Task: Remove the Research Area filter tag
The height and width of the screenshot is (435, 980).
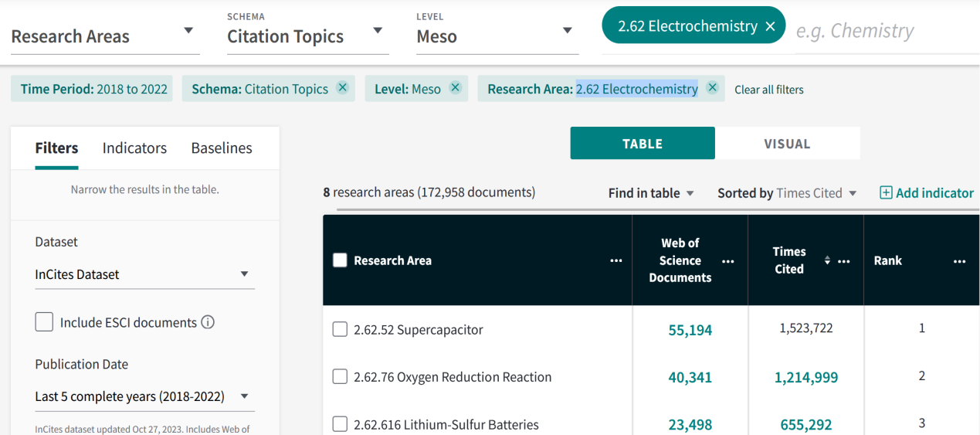Action: click(x=712, y=88)
